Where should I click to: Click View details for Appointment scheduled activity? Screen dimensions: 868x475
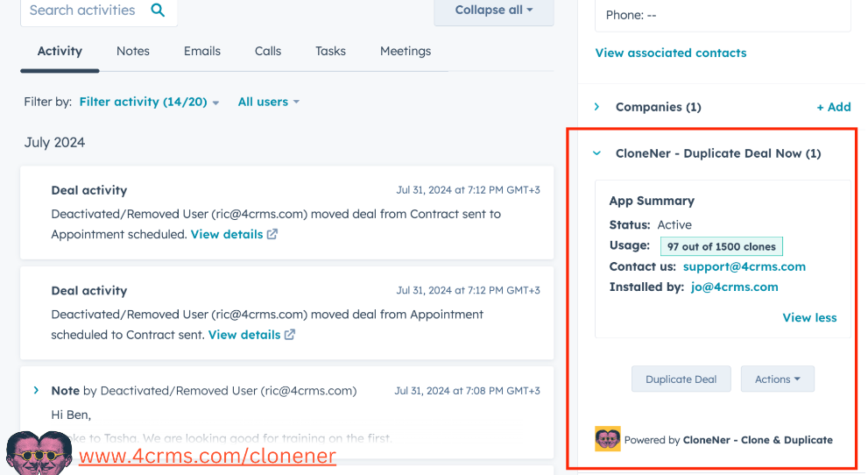[x=227, y=234]
